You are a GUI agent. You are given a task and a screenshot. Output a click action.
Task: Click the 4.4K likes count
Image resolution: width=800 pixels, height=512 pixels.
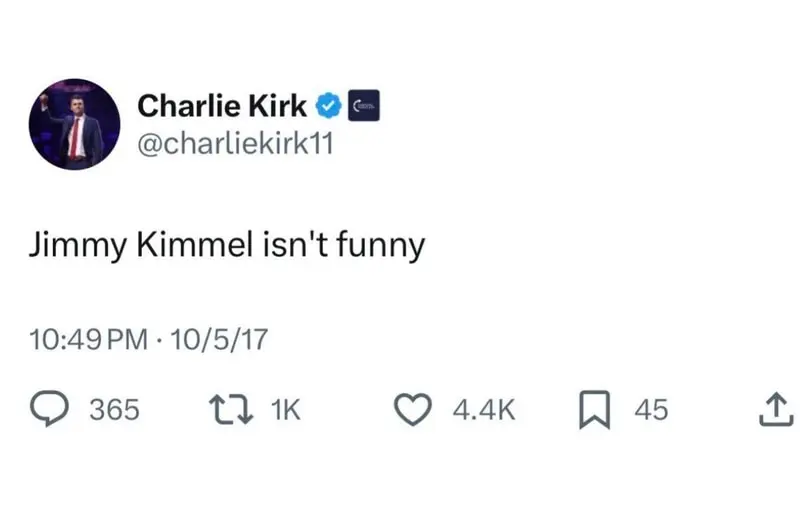pos(484,409)
